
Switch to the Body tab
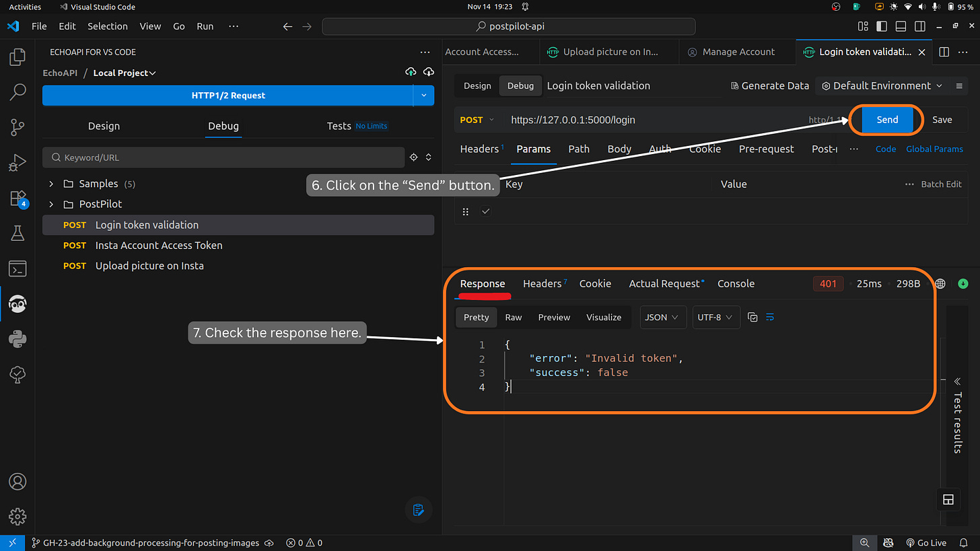(x=619, y=149)
